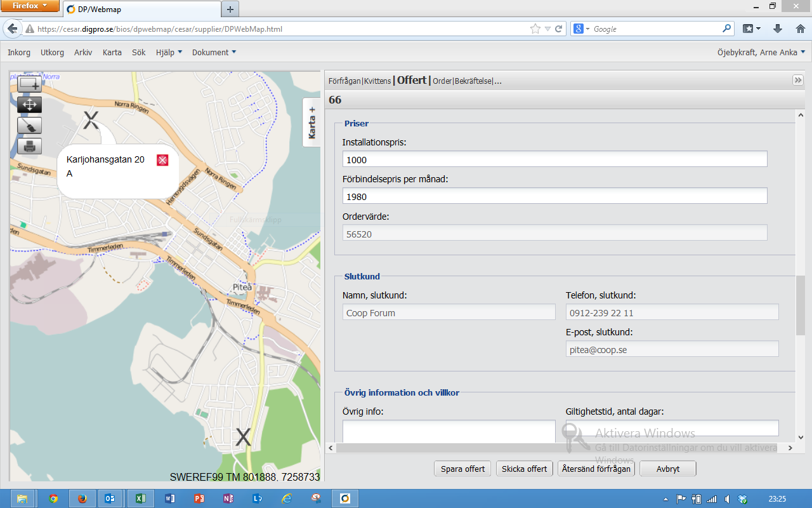Click the Ordervärde field

[554, 233]
